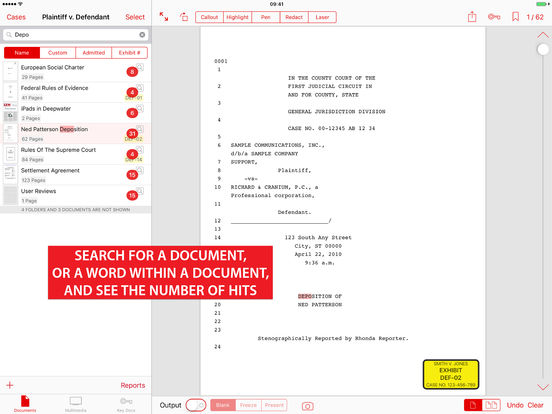Open Reports link
Screen dimensions: 552x414
pyautogui.click(x=133, y=385)
